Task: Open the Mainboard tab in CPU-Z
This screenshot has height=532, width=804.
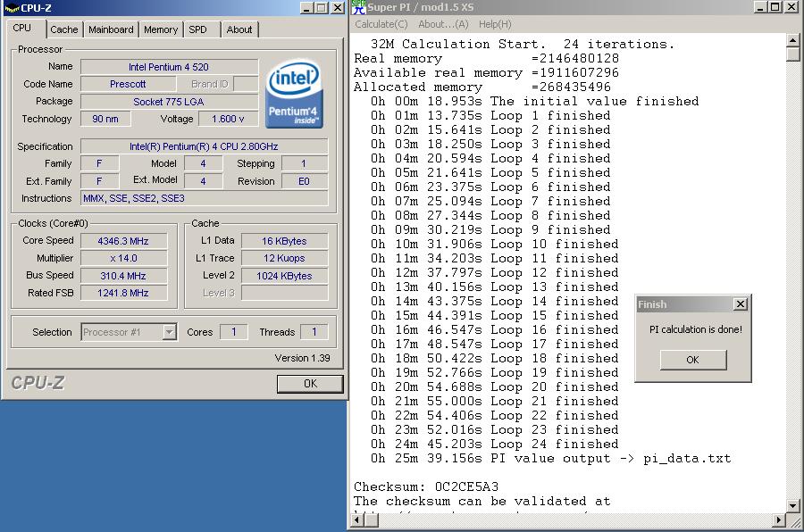Action: click(x=111, y=29)
